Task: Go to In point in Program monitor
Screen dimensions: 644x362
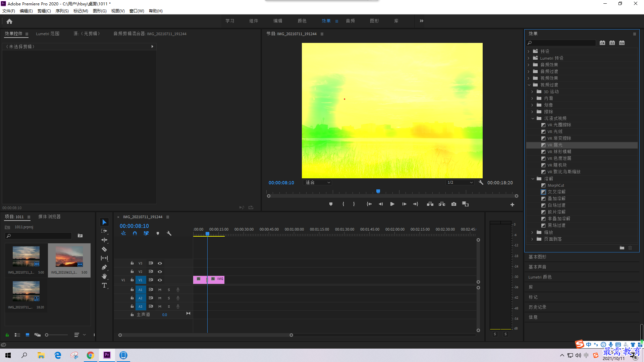Action: [369, 204]
